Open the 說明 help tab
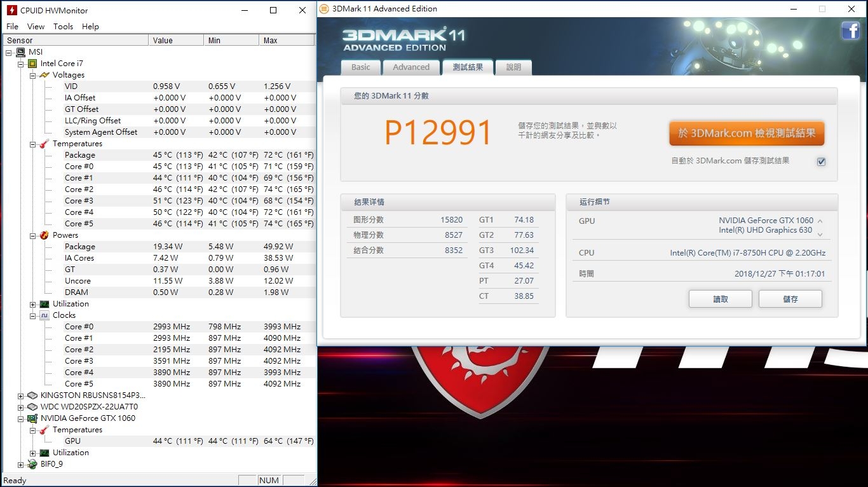868x487 pixels. [513, 67]
